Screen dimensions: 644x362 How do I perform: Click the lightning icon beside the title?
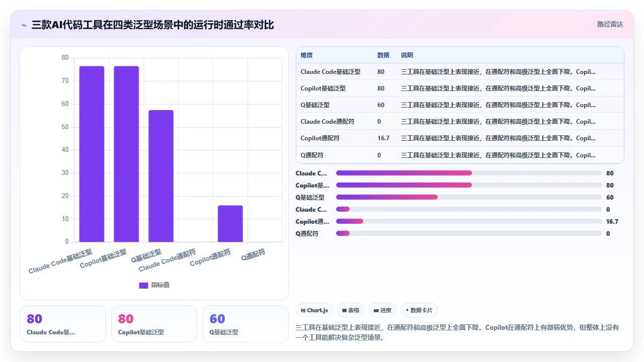pos(24,25)
